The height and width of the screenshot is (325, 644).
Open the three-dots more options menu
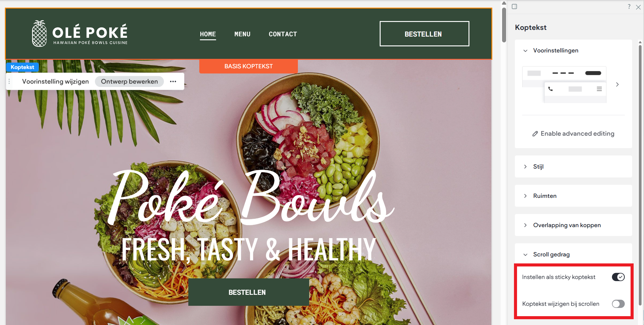pos(173,81)
